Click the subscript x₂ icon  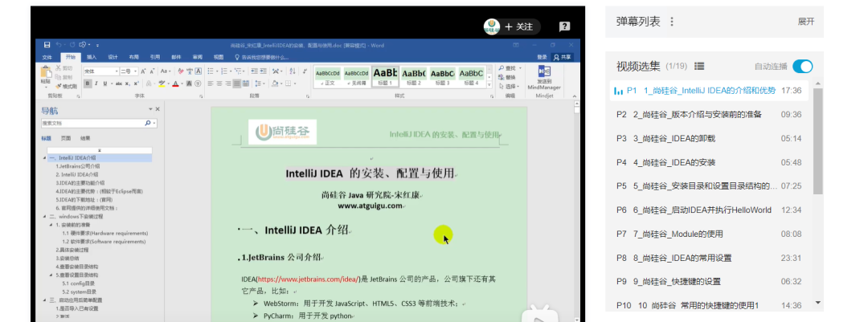(127, 84)
